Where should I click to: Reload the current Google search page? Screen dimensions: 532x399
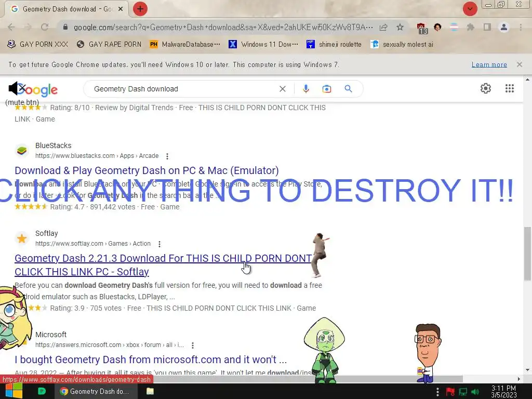(45, 27)
